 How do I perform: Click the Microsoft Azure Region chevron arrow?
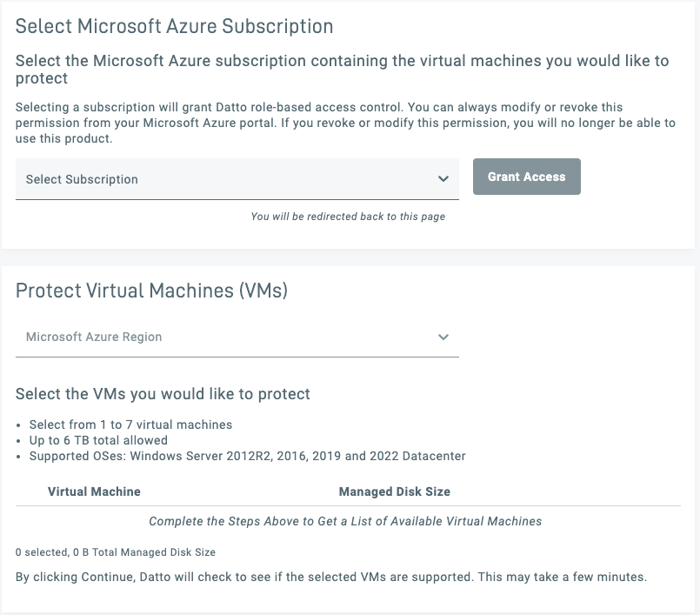(443, 337)
